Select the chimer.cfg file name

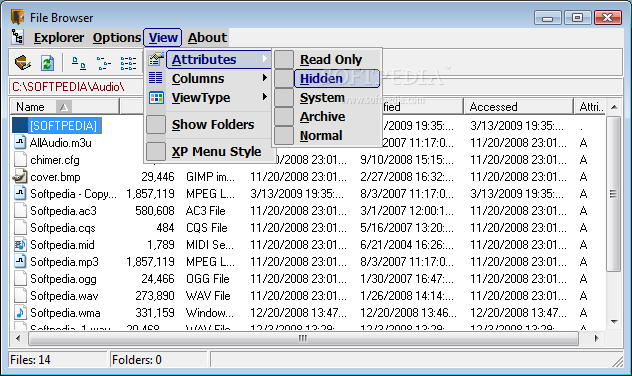[55, 160]
